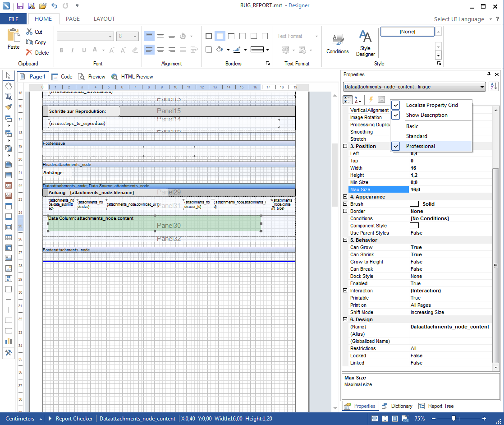Click the Cut scissors button
The image size is (504, 425).
click(34, 32)
